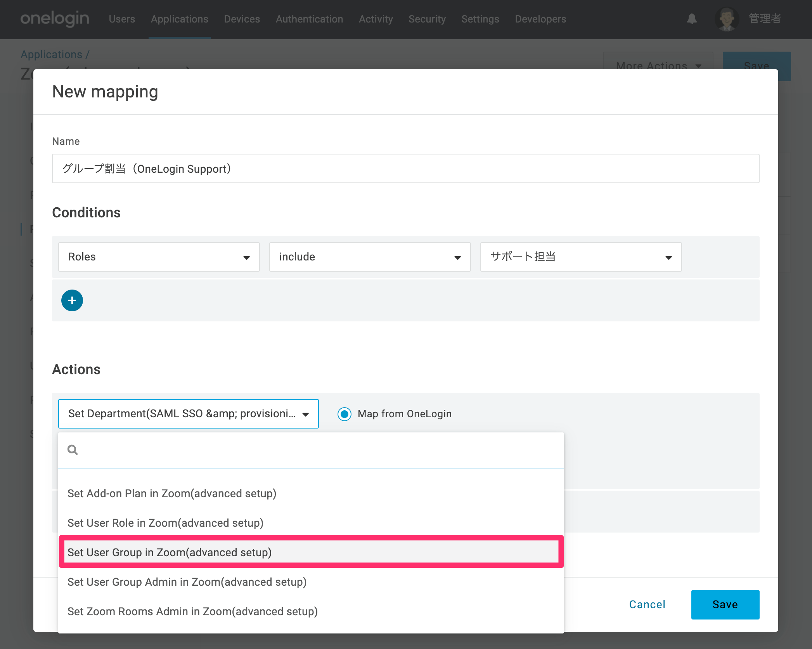Image resolution: width=812 pixels, height=649 pixels.
Task: Choose Set User Group Admin in Zoom option
Action: (311, 582)
